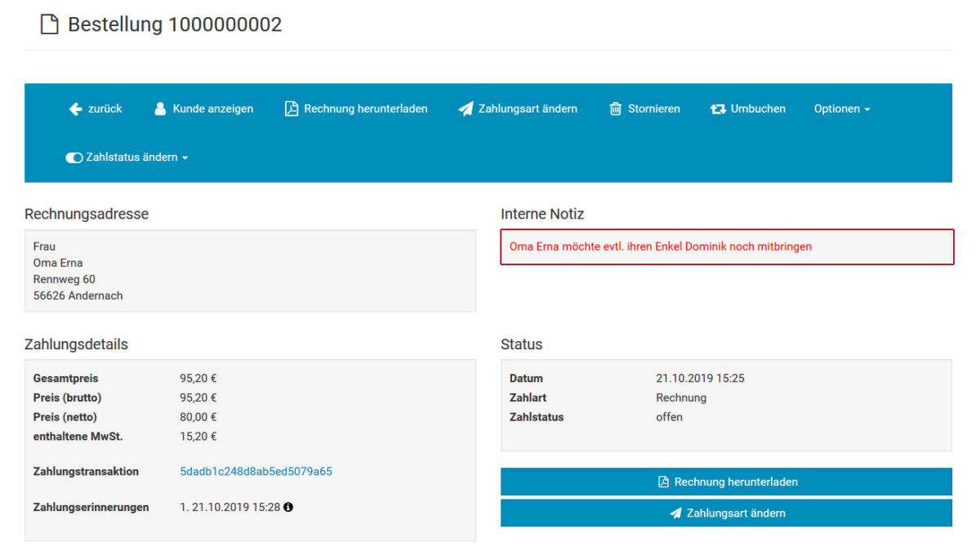Click the address line Rennweg 60
This screenshot has height=555, width=980.
click(x=65, y=279)
